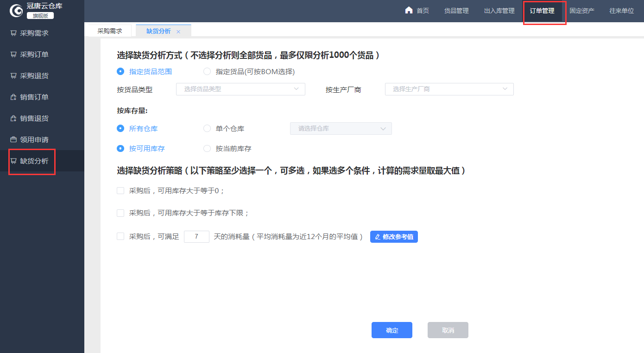Click the 确定 button
Screen dimensions: 644x353
tap(392, 330)
